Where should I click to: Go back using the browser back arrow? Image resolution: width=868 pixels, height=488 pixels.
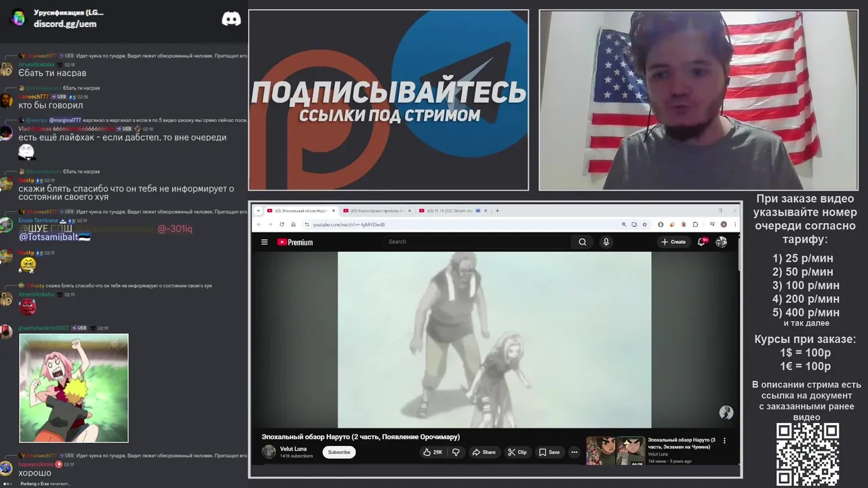258,224
